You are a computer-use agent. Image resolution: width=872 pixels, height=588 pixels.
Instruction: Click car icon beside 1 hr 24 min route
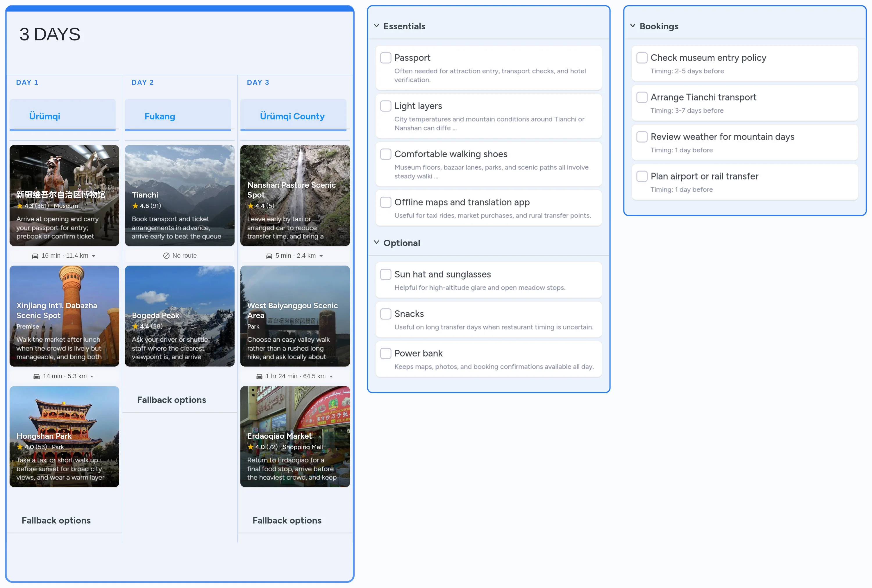pyautogui.click(x=259, y=377)
